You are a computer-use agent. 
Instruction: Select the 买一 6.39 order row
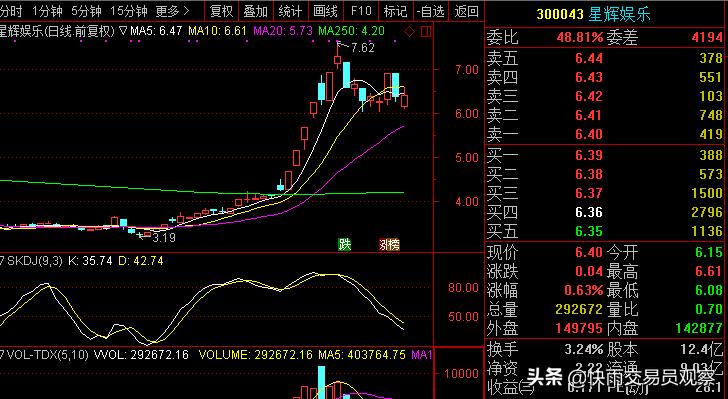[x=605, y=155]
